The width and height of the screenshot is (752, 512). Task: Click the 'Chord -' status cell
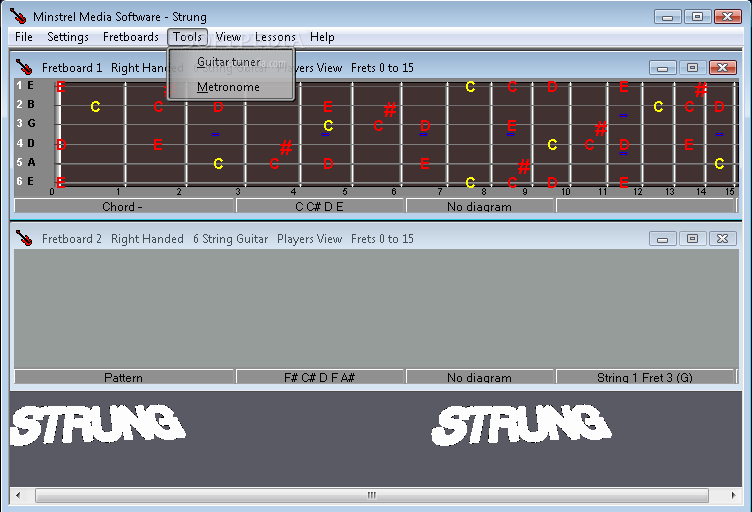coord(124,206)
